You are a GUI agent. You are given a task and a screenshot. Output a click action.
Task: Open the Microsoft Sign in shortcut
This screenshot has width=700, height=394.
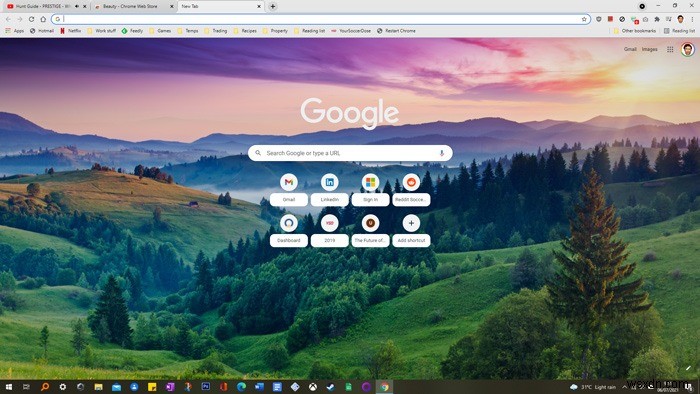click(x=370, y=190)
